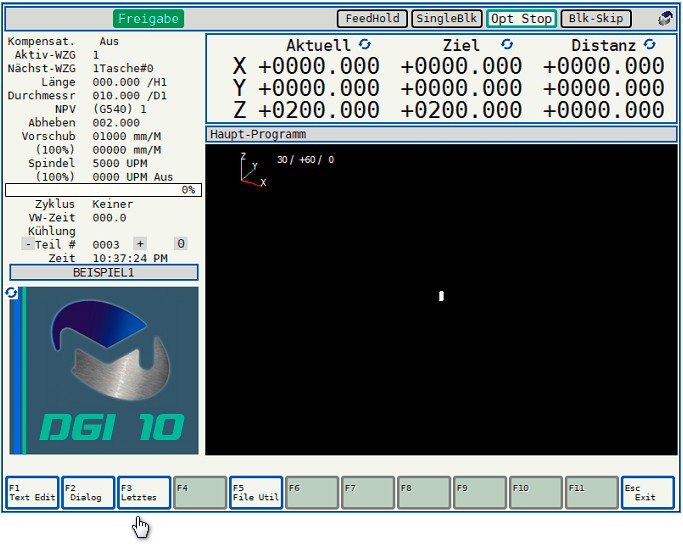Click the refresh icon next to Distanz

(649, 44)
